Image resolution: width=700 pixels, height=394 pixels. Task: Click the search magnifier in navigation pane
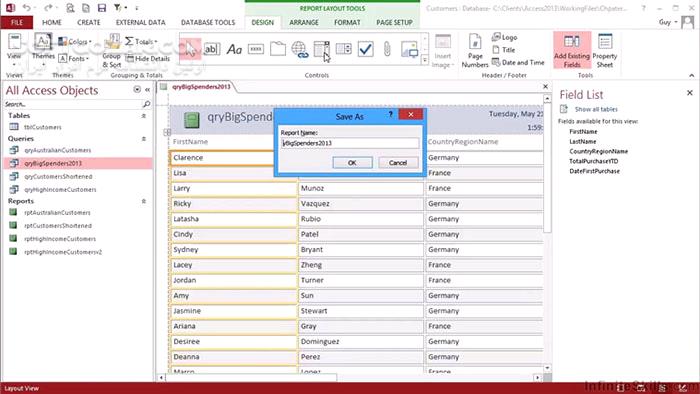click(146, 104)
